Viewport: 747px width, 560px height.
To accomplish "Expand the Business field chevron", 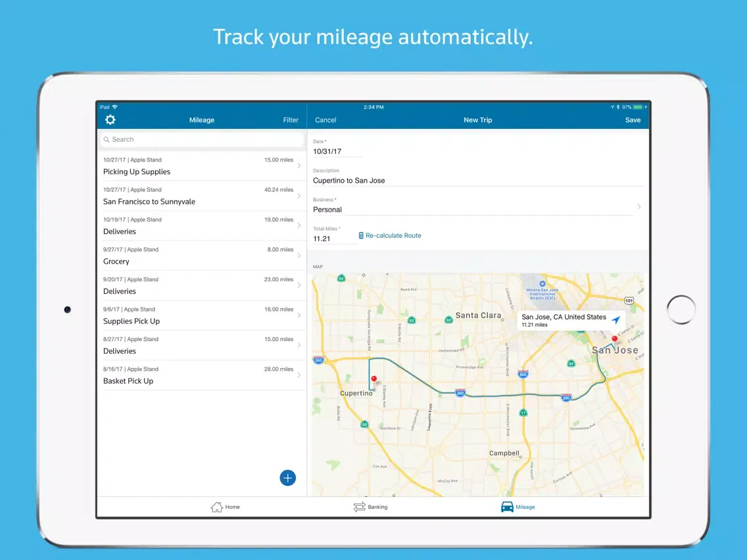I will click(639, 206).
